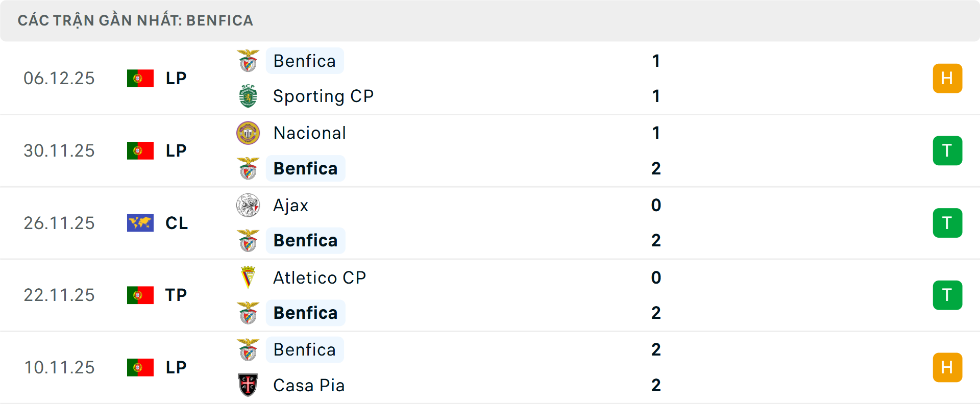The image size is (980, 404).
Task: Click the Portugal flag next to LP
Action: [140, 78]
